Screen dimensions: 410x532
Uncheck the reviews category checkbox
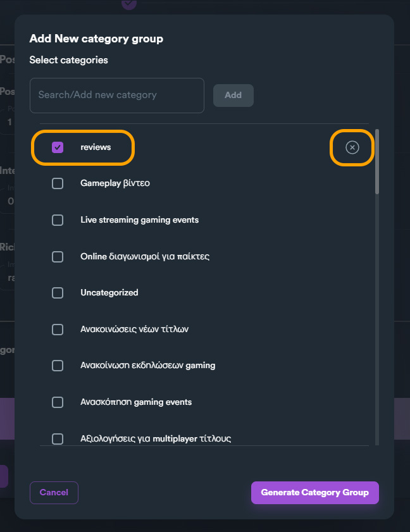point(58,147)
